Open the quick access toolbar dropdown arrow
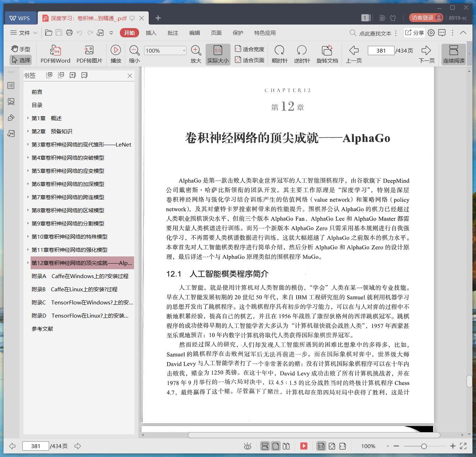This screenshot has width=476, height=457. pos(111,33)
